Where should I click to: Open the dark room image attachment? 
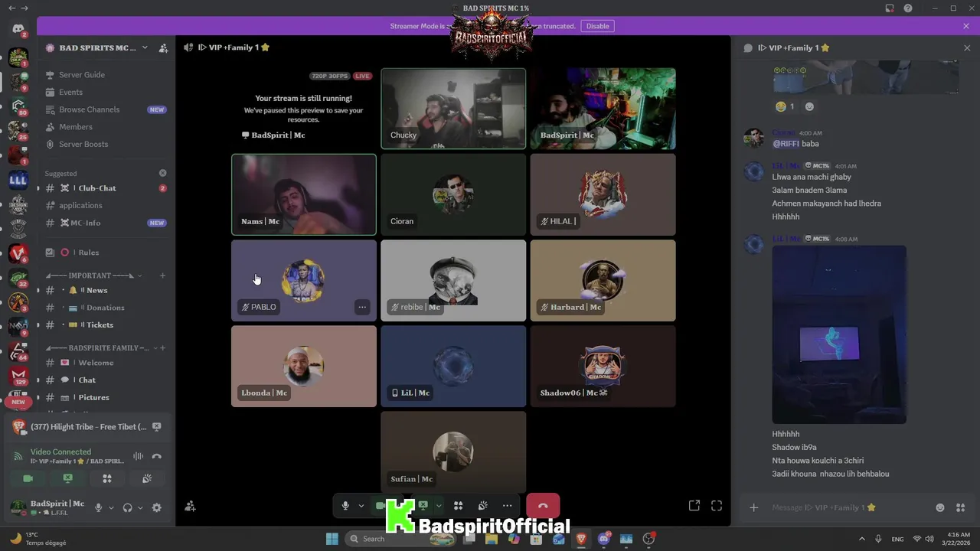click(x=839, y=334)
